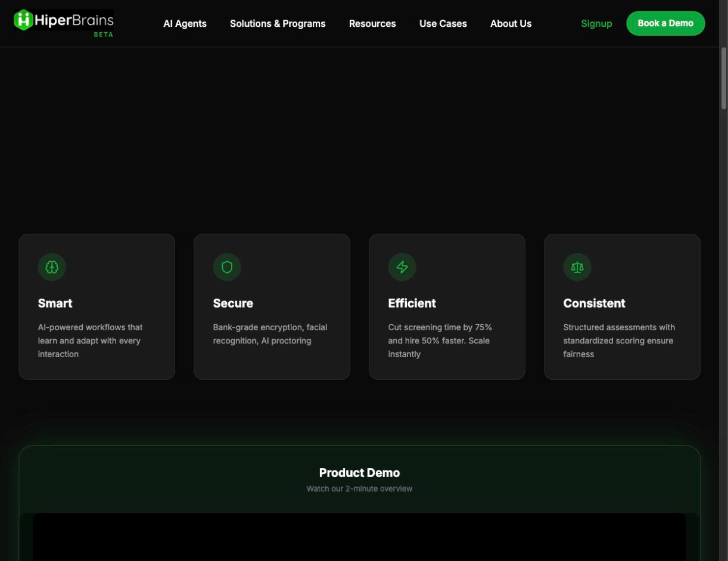Click the scales icon on the Consistent card
Viewport: 728px width, 561px height.
577,266
